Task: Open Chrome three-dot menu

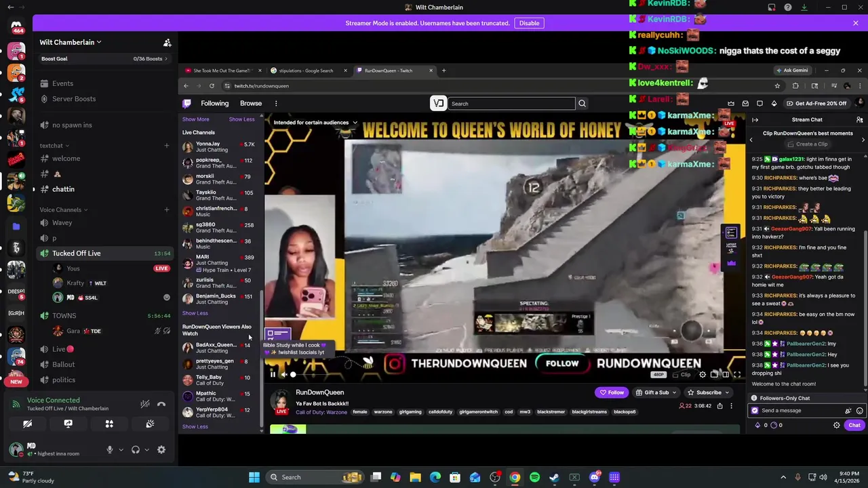Action: coord(860,86)
